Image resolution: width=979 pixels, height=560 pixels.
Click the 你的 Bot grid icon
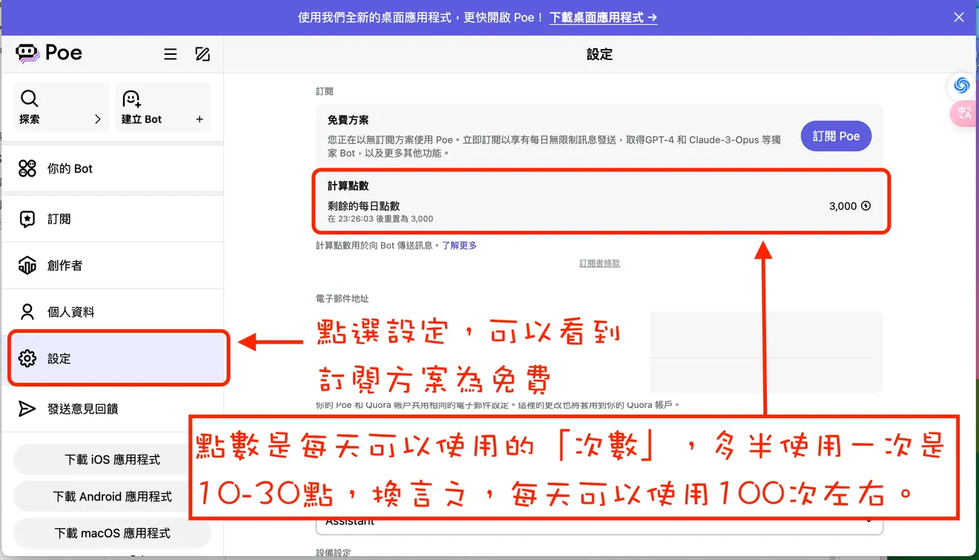coord(27,168)
